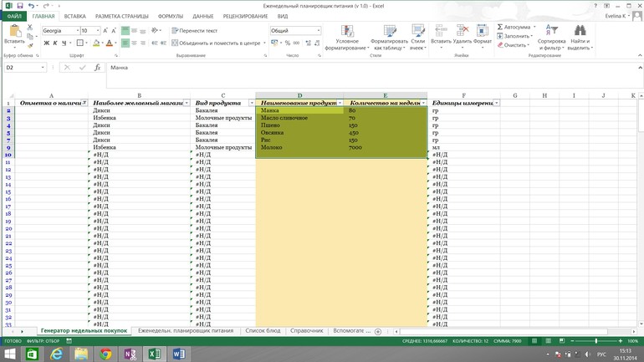
Task: Click the Paste (Вставить) clipboard icon
Action: tap(14, 32)
